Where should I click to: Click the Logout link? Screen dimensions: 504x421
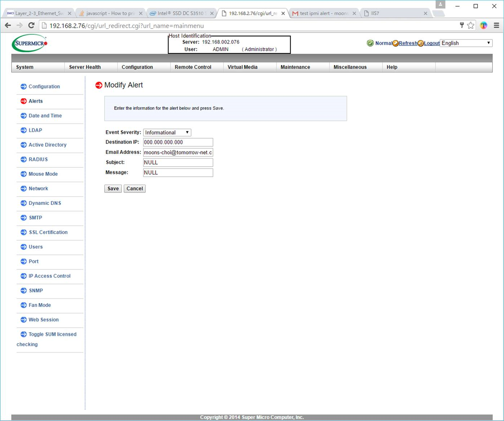tap(432, 43)
